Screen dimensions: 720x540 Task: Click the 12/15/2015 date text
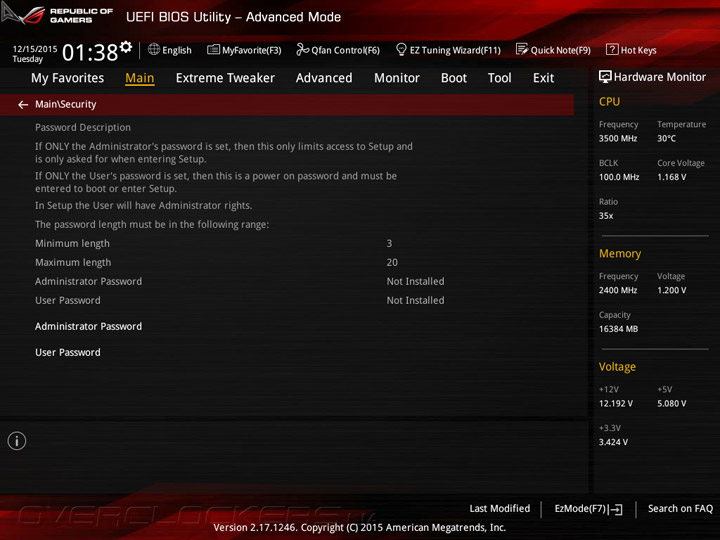(x=35, y=49)
